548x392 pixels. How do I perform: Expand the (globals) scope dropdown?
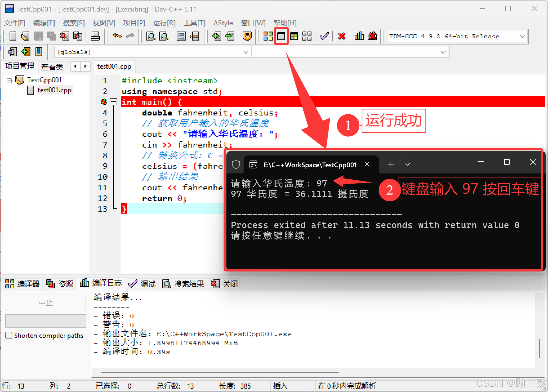point(246,52)
